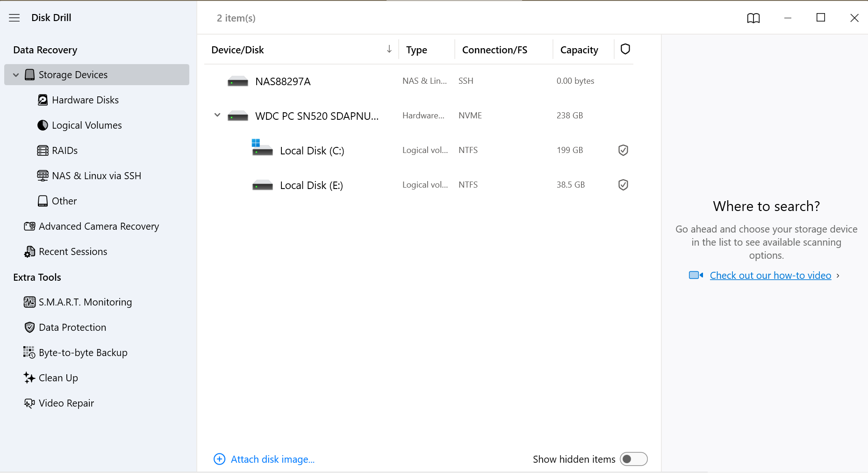Open the how-to video link
Viewport: 868px width, 473px height.
point(770,276)
